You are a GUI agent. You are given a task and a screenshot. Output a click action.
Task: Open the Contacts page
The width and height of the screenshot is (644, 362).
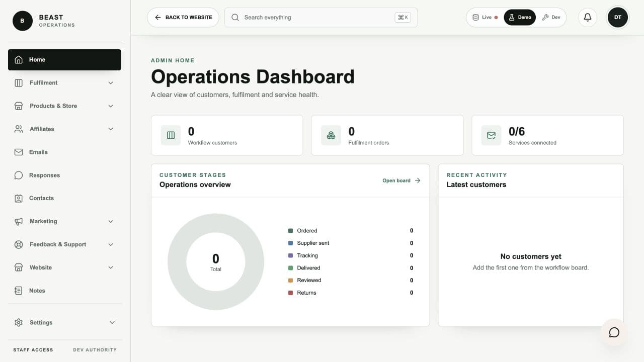point(64,199)
